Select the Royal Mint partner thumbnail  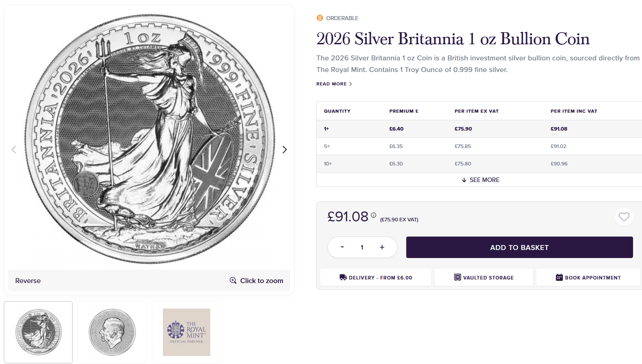click(186, 332)
